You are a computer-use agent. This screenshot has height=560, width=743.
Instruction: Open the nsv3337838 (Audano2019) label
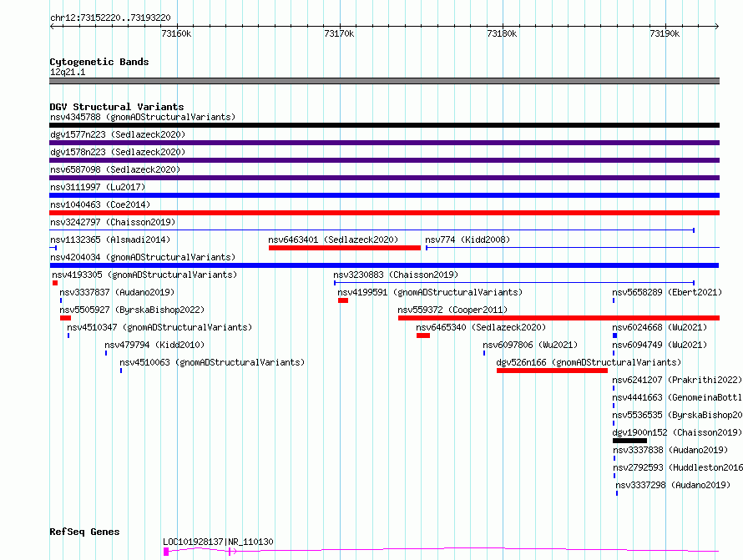(670, 450)
